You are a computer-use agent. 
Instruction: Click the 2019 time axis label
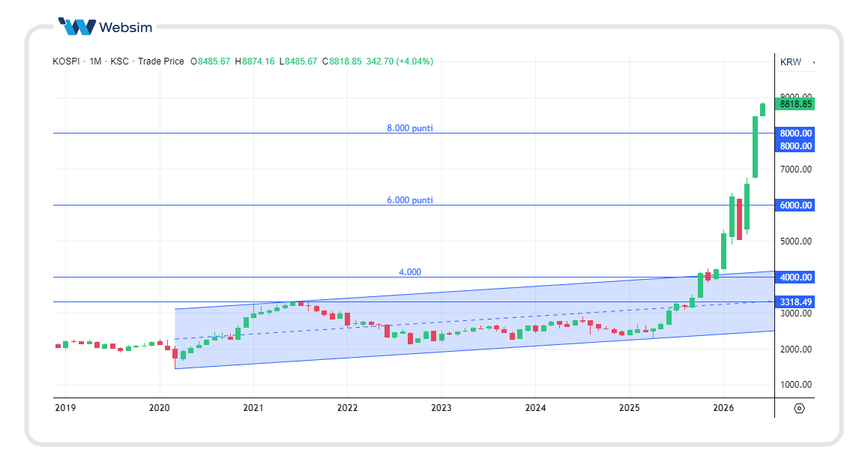(x=65, y=408)
